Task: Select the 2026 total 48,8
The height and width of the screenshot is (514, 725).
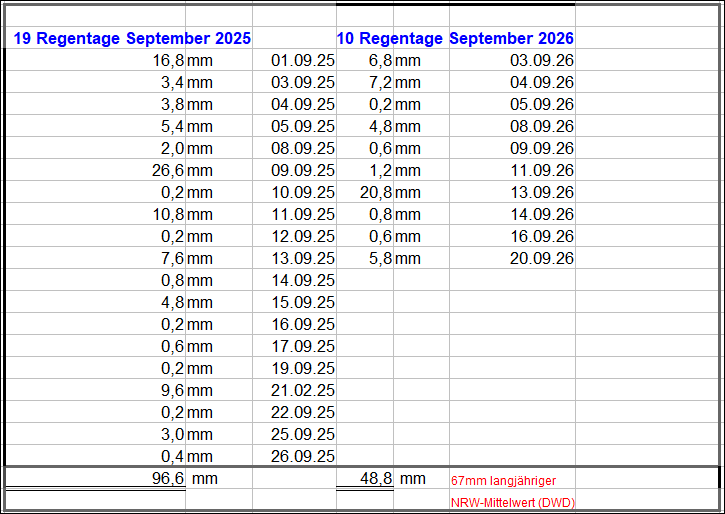Action: point(376,478)
